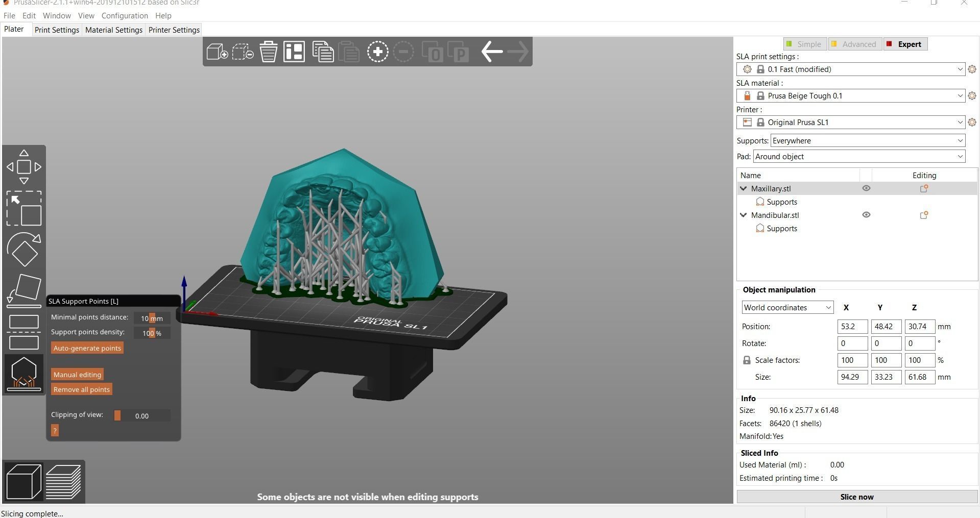The image size is (980, 518).
Task: Open SLA print settings gear icon
Action: coord(972,69)
